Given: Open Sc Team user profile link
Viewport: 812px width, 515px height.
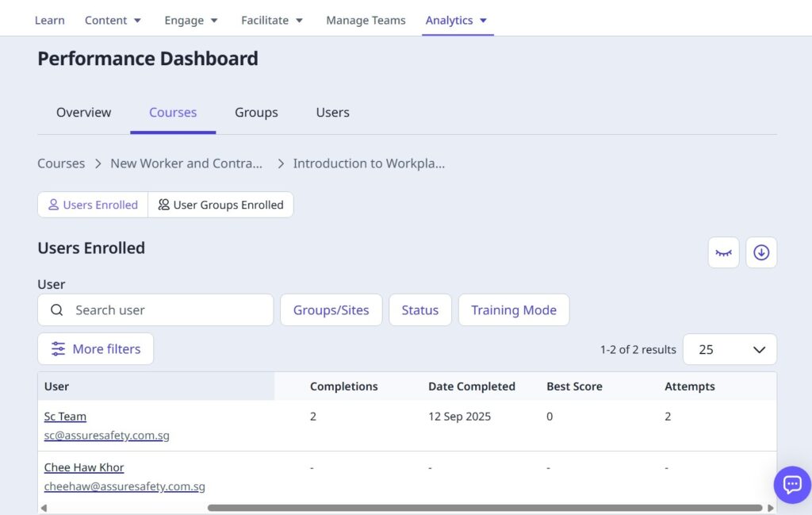Looking at the screenshot, I should [65, 417].
